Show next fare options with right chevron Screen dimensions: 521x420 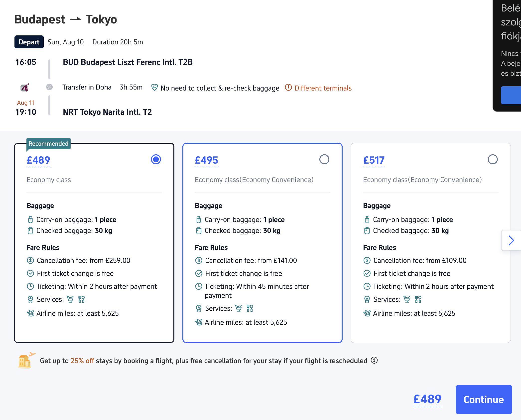(511, 240)
